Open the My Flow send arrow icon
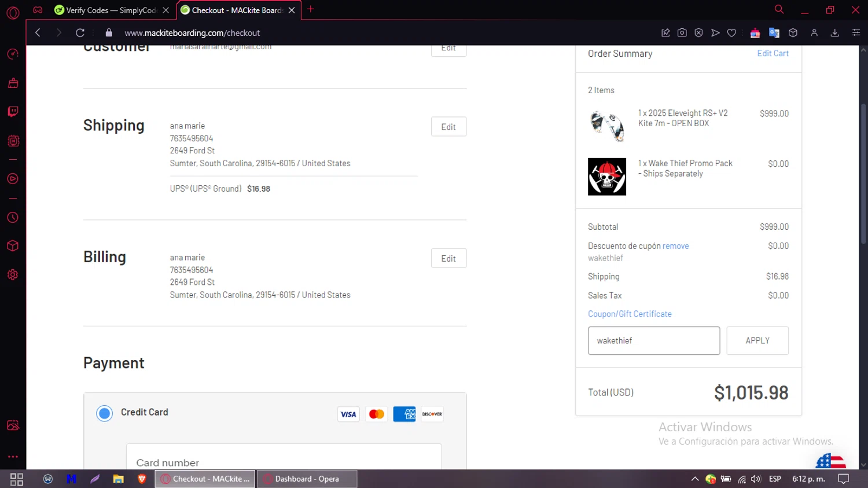The width and height of the screenshot is (868, 488). (x=715, y=33)
